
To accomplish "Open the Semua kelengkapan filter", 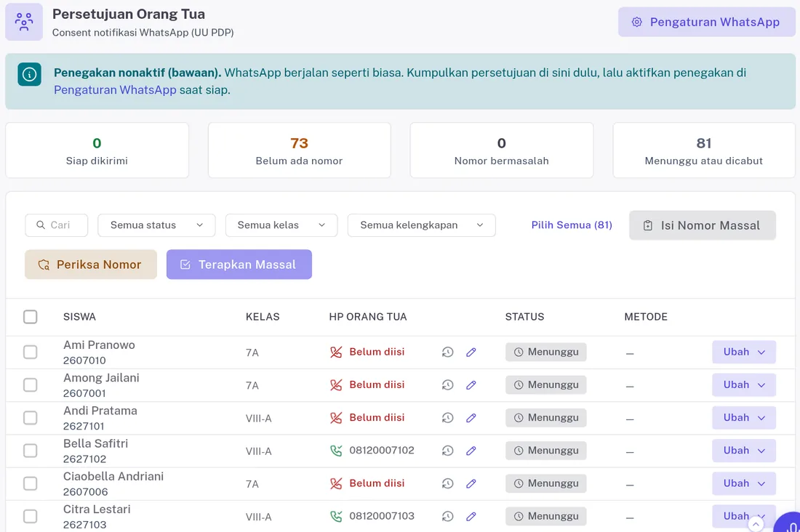I will [421, 225].
